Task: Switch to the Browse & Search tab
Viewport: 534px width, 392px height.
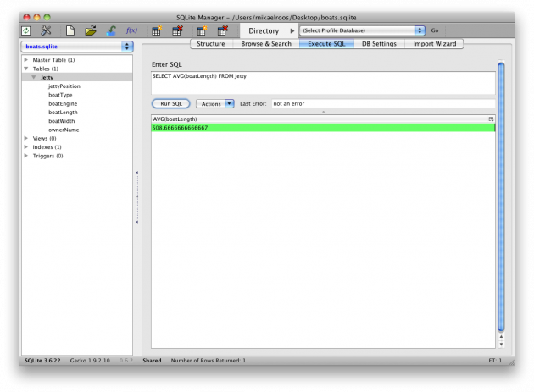Action: coord(266,44)
